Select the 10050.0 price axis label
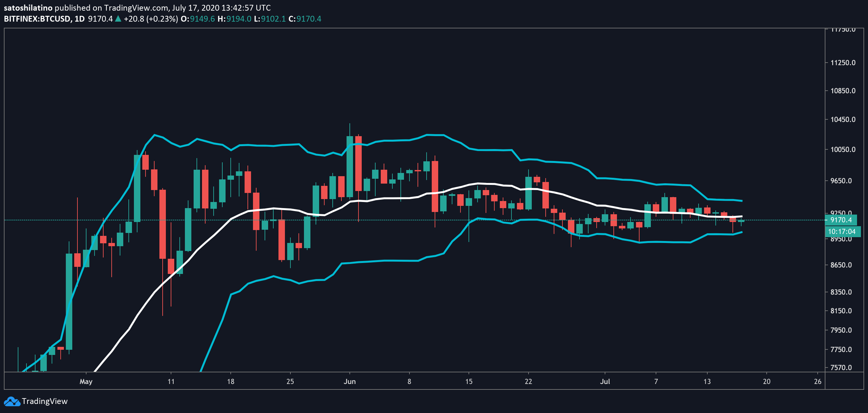 click(843, 149)
